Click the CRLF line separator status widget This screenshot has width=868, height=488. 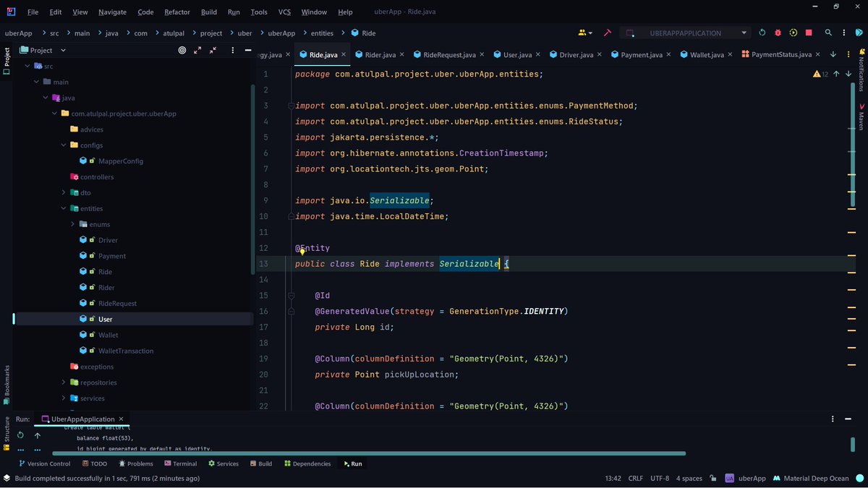click(x=635, y=479)
